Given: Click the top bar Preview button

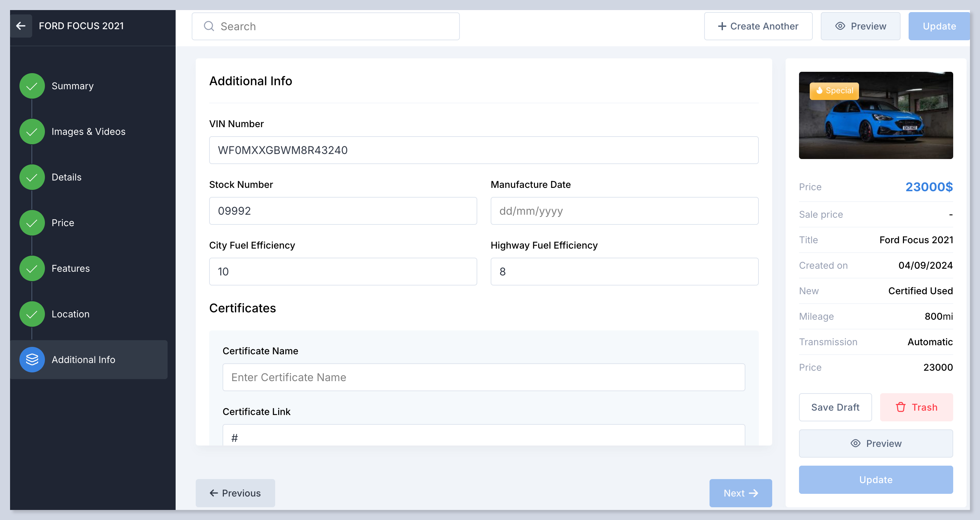Looking at the screenshot, I should tap(860, 26).
